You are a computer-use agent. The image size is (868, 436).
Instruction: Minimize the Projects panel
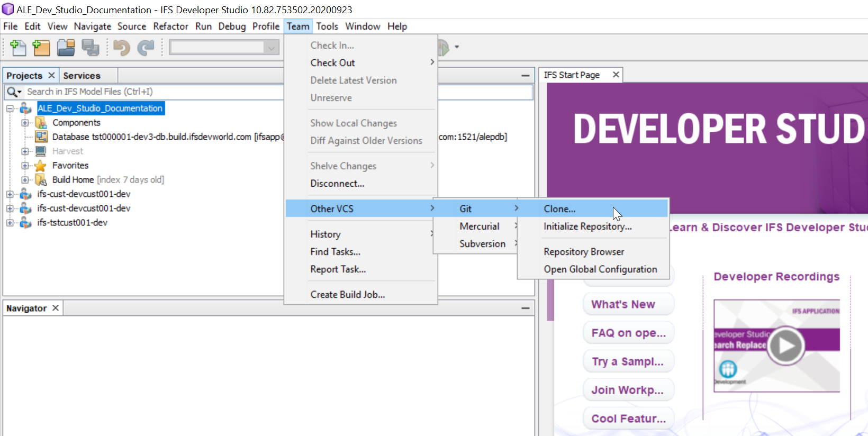(525, 76)
